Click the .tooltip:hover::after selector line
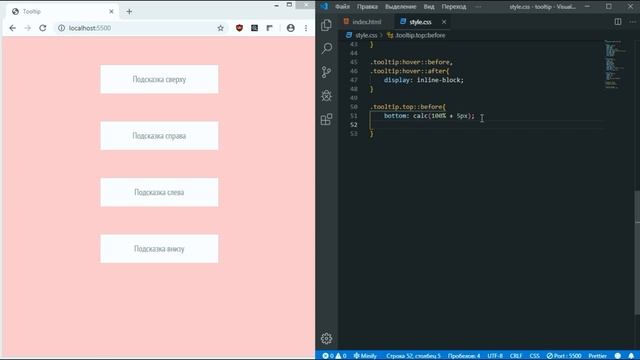This screenshot has width=640, height=360. (409, 71)
